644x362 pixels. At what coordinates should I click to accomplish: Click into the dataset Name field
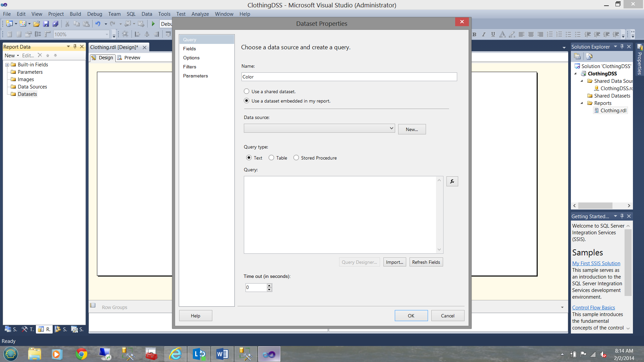(x=349, y=77)
